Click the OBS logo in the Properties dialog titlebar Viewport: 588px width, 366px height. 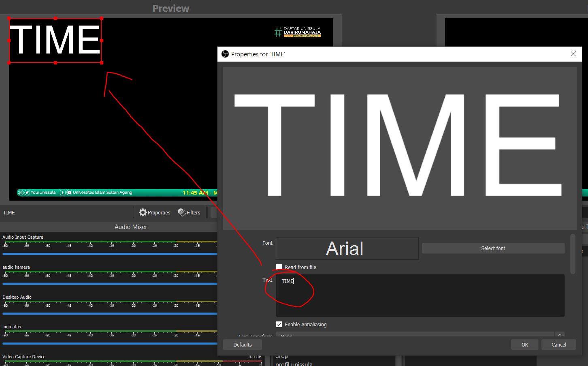tap(224, 54)
